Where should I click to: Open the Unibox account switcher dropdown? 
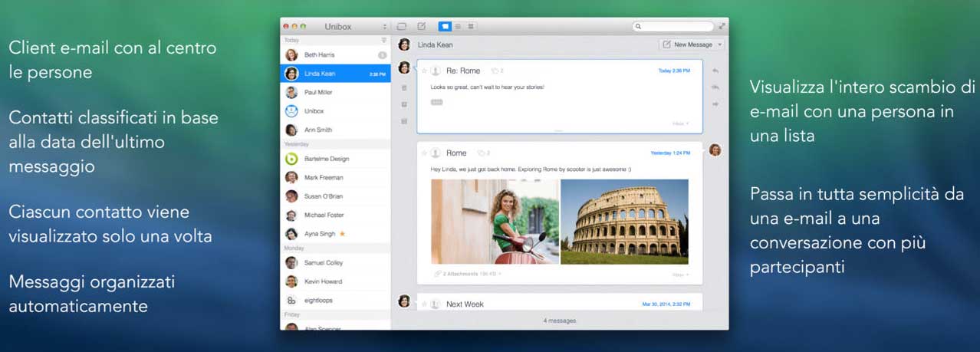(x=385, y=27)
